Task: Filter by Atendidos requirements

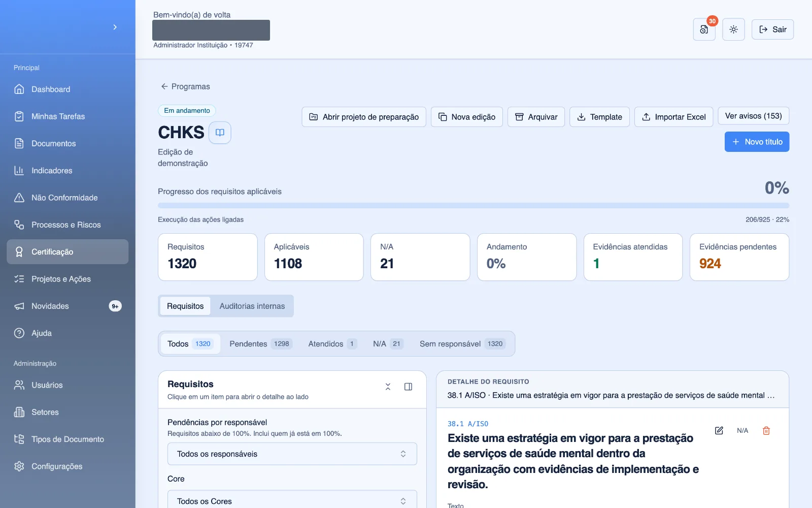Action: (x=332, y=344)
